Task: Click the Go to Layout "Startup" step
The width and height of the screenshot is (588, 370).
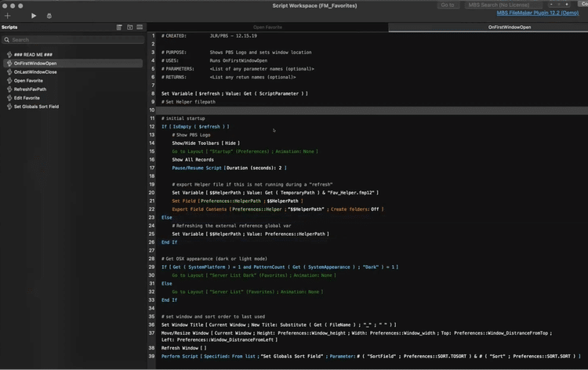Action: click(245, 151)
